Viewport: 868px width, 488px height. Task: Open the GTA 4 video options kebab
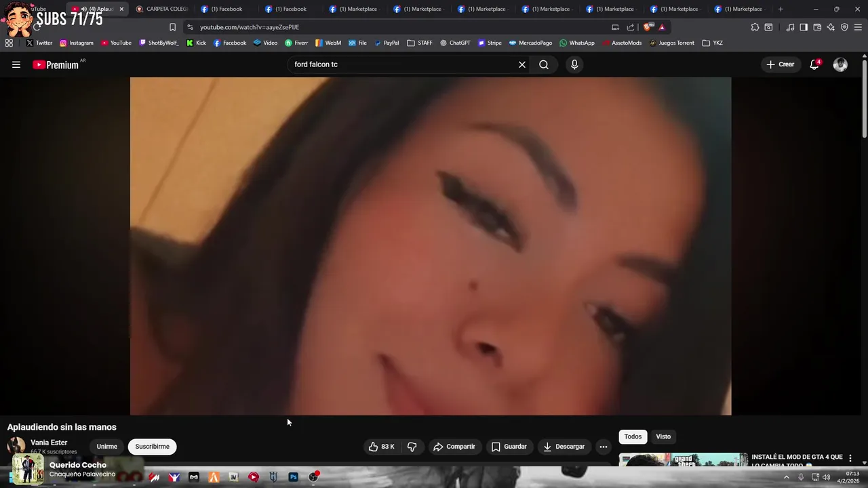[x=850, y=459]
